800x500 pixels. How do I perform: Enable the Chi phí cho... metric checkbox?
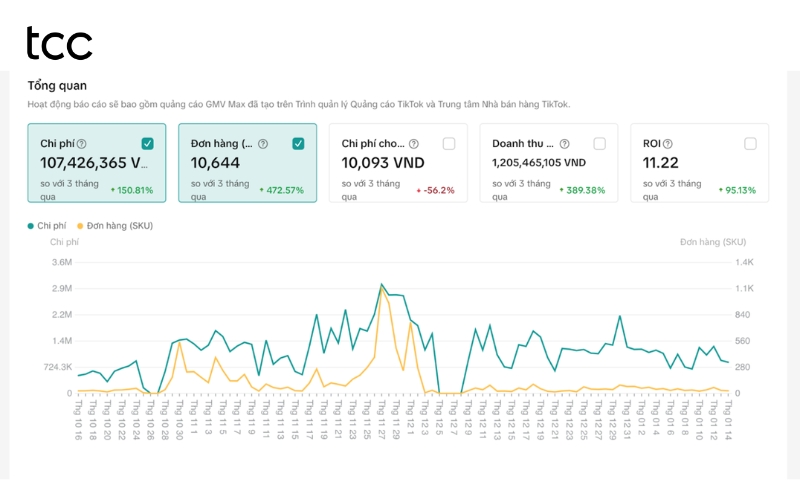pos(449,144)
